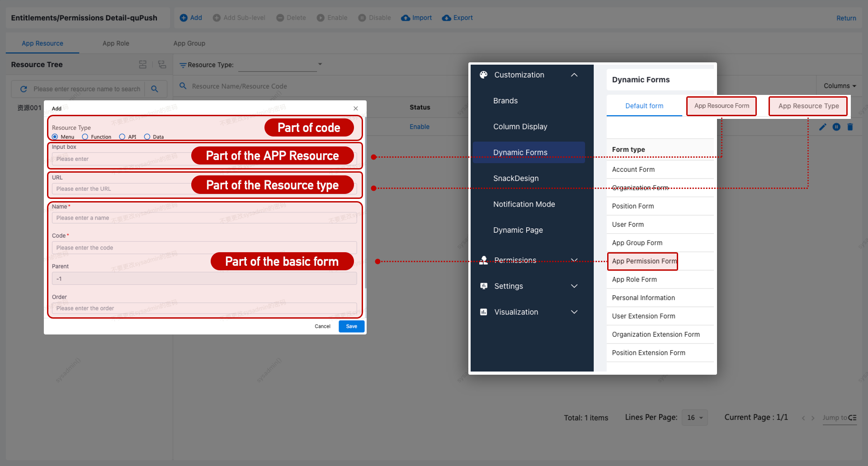This screenshot has width=868, height=466.
Task: Expand the Permissions section in the sidebar
Action: [574, 260]
